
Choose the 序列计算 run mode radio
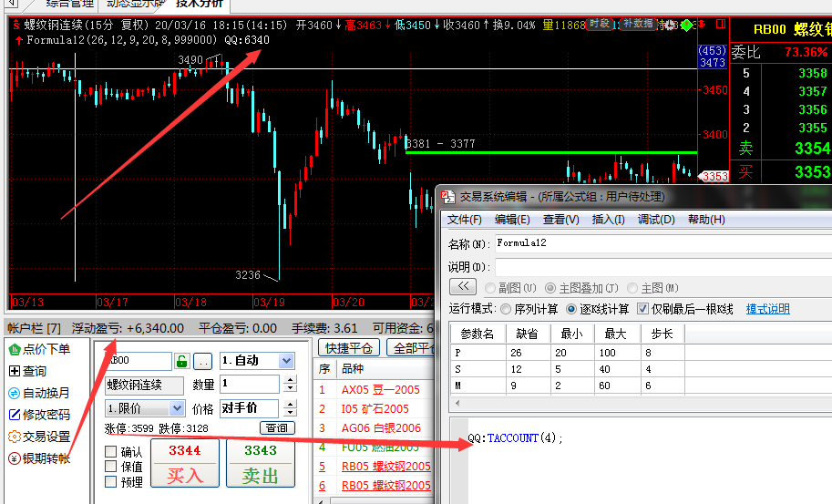click(506, 309)
